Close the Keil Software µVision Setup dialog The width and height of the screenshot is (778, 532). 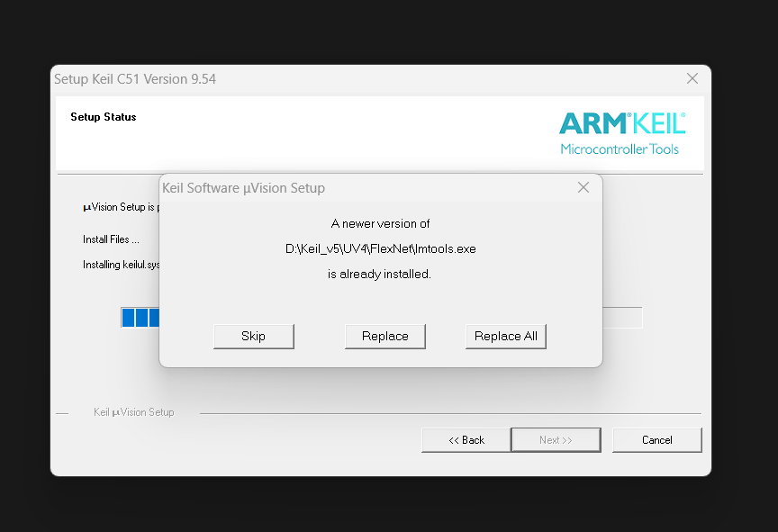pos(583,187)
